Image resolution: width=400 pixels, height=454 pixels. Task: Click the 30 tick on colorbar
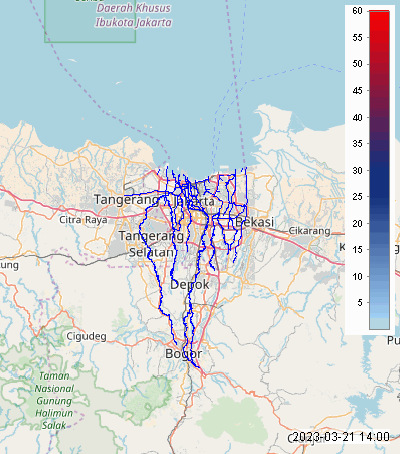click(357, 170)
